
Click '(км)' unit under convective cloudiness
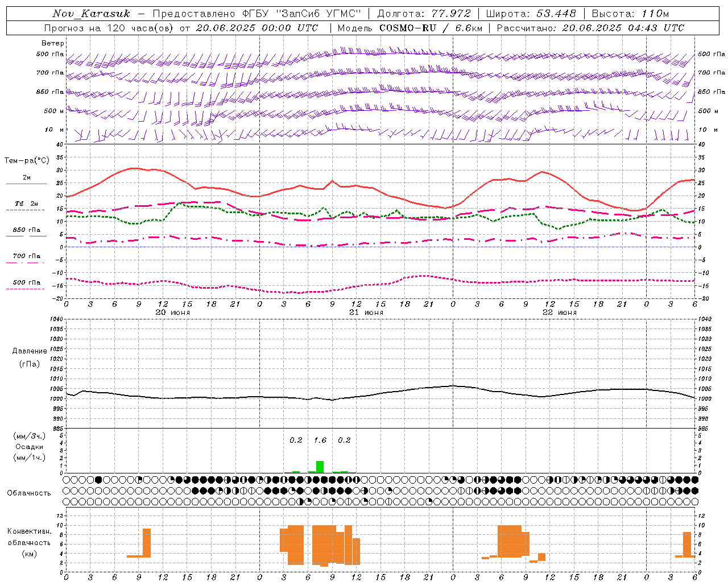[x=30, y=554]
